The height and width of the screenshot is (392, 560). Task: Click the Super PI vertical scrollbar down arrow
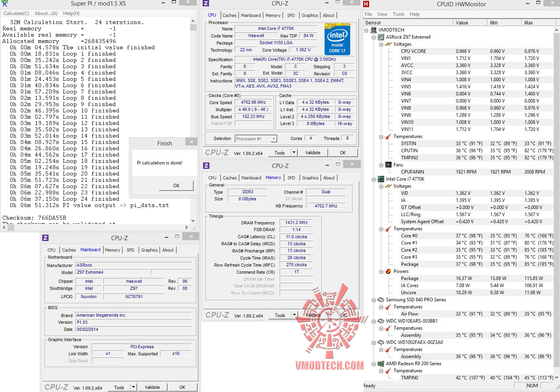193,221
